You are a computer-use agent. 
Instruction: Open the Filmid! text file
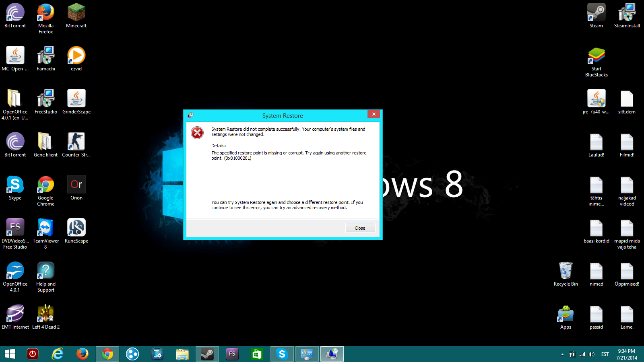(x=627, y=144)
